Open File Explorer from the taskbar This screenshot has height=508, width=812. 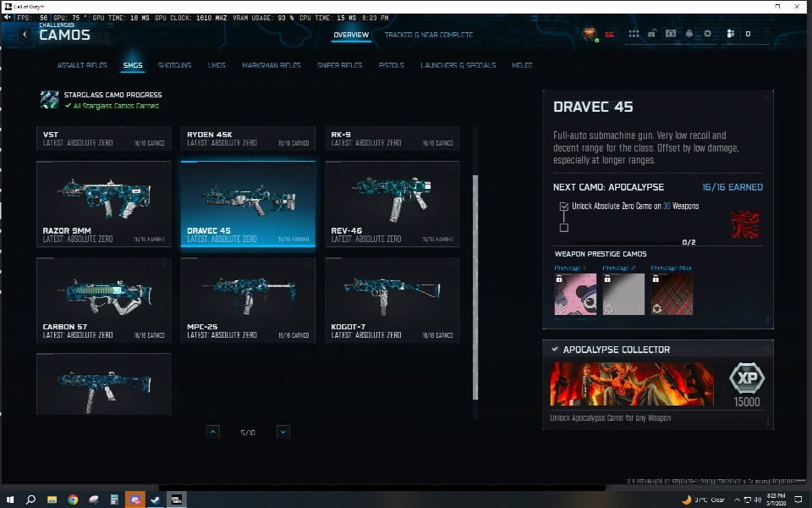tap(52, 500)
